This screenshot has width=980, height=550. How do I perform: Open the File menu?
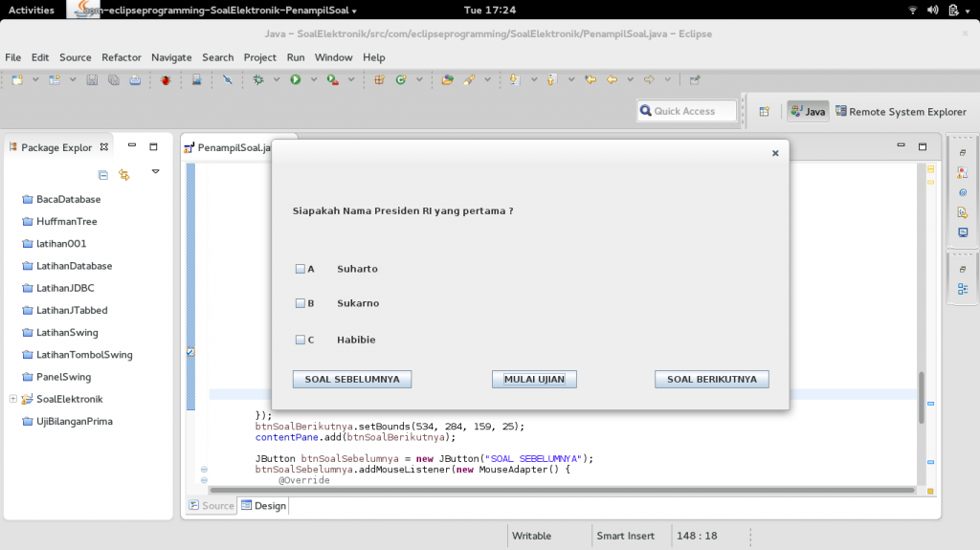tap(13, 56)
